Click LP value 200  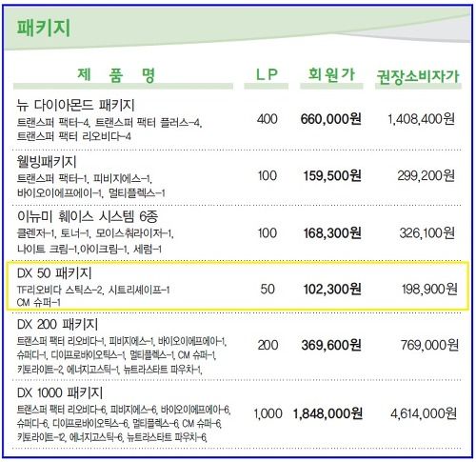(268, 345)
